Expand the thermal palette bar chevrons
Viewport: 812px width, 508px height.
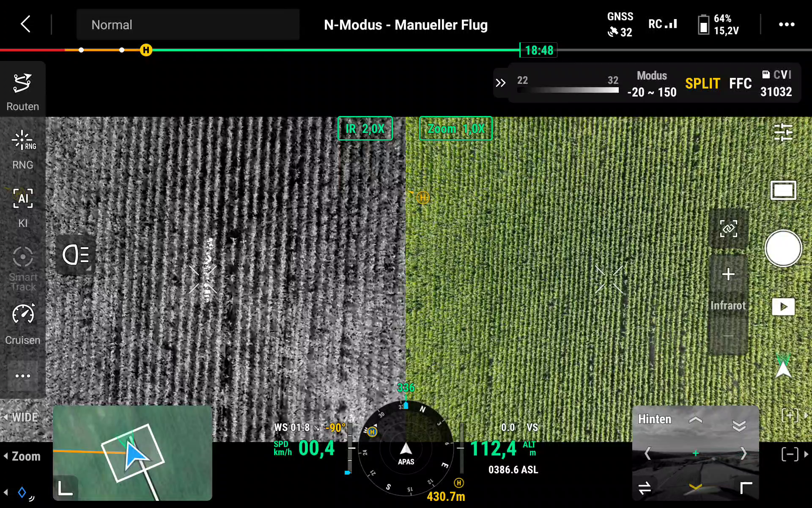click(500, 83)
